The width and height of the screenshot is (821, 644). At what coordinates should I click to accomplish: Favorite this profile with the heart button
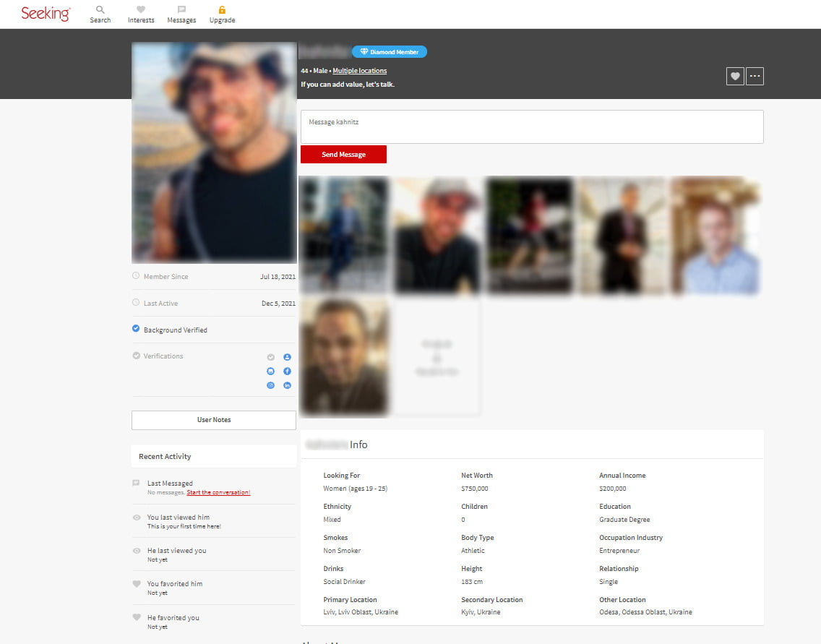[x=735, y=76]
